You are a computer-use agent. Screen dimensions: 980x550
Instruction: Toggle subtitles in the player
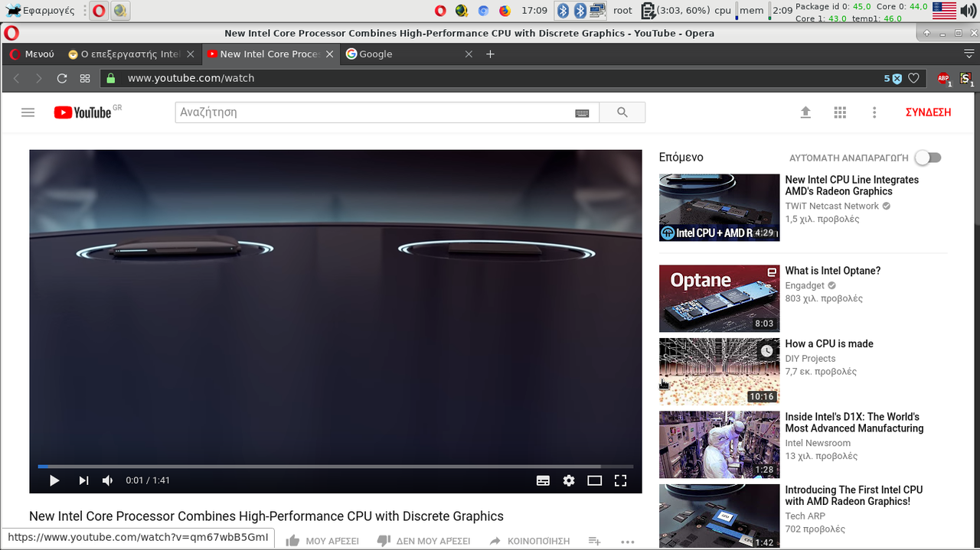click(543, 480)
